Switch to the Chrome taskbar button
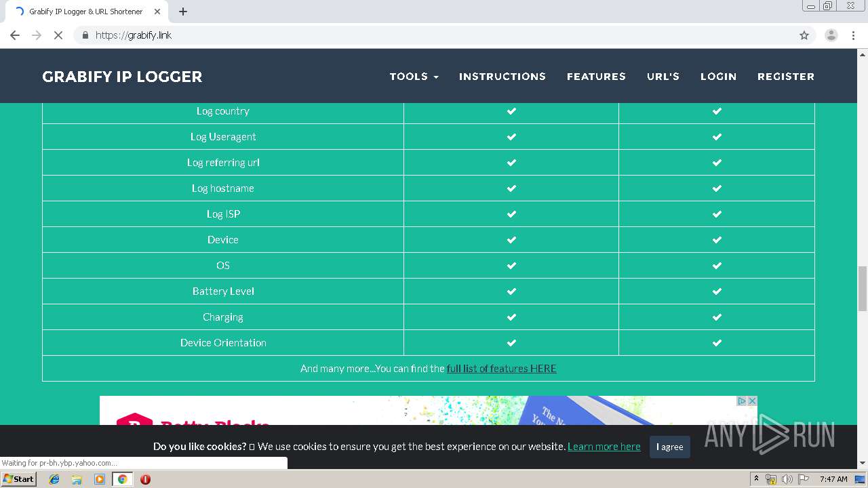The image size is (868, 488). (122, 479)
